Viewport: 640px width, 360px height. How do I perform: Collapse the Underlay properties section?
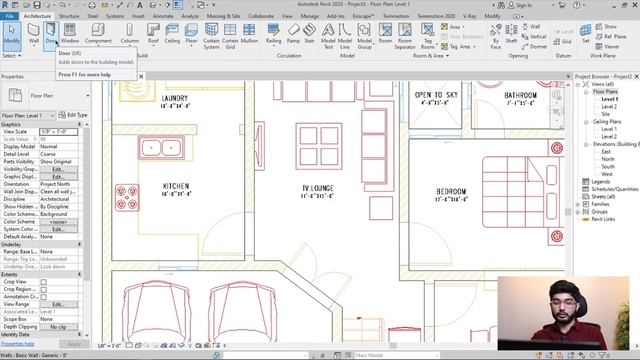click(x=79, y=244)
